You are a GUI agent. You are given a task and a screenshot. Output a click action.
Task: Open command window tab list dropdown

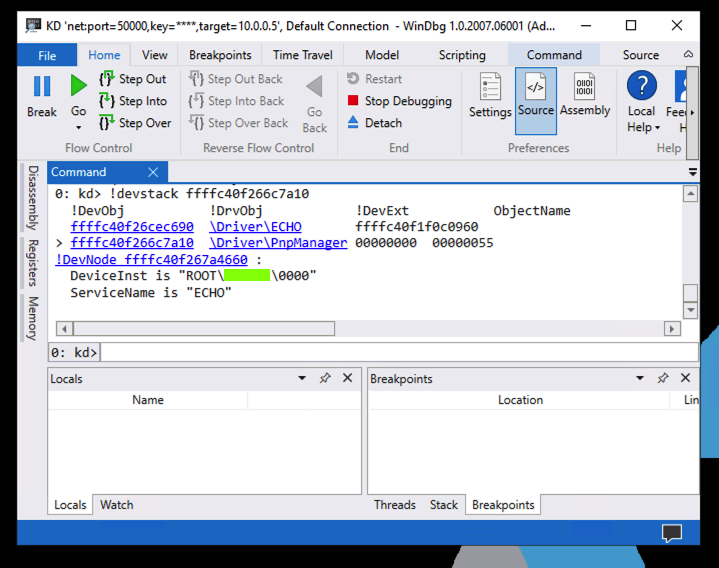pos(693,172)
